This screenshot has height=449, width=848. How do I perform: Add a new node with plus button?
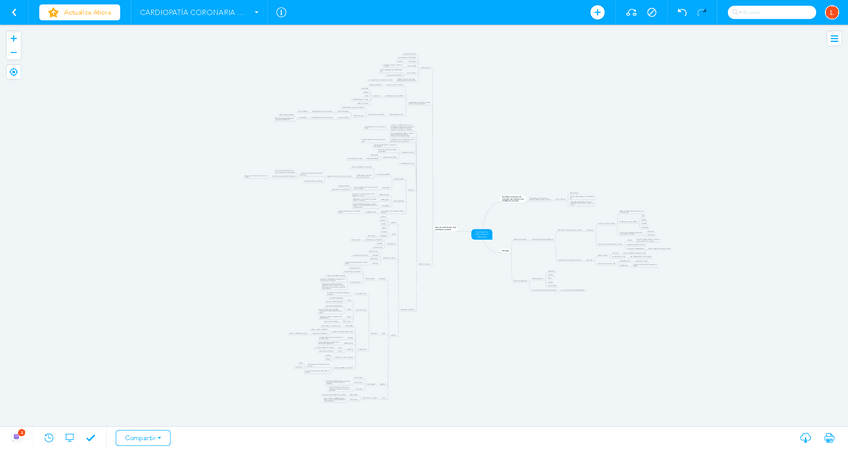point(597,12)
